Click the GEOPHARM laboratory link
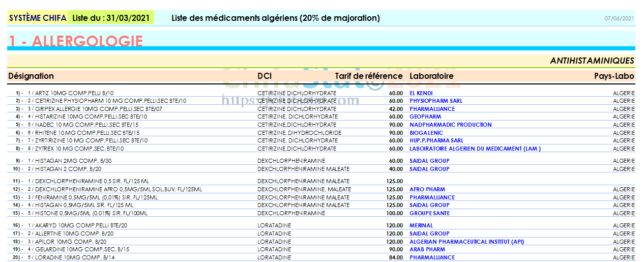Viewport: 644px width, 262px height. pyautogui.click(x=425, y=117)
